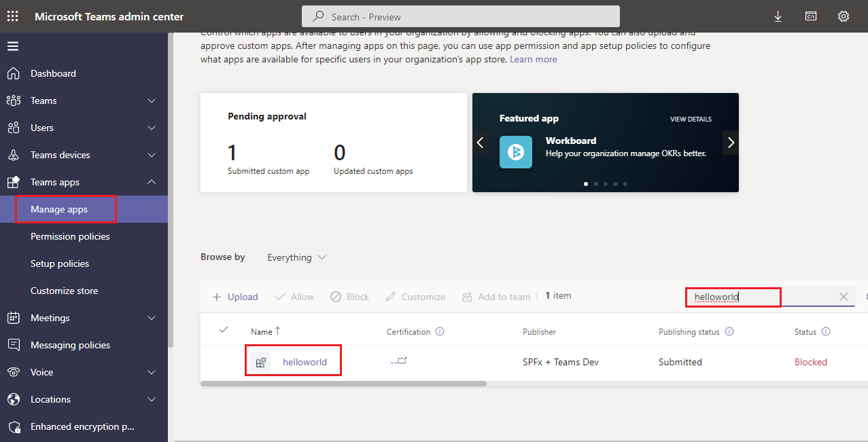Select all rows with header checkmark
This screenshot has width=868, height=442.
pyautogui.click(x=224, y=330)
